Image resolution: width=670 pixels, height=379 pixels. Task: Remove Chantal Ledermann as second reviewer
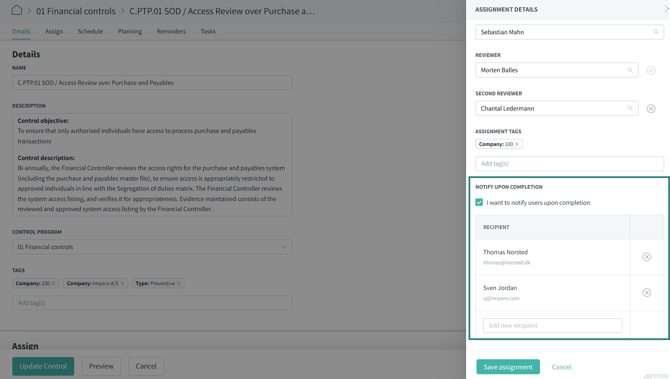pyautogui.click(x=651, y=109)
